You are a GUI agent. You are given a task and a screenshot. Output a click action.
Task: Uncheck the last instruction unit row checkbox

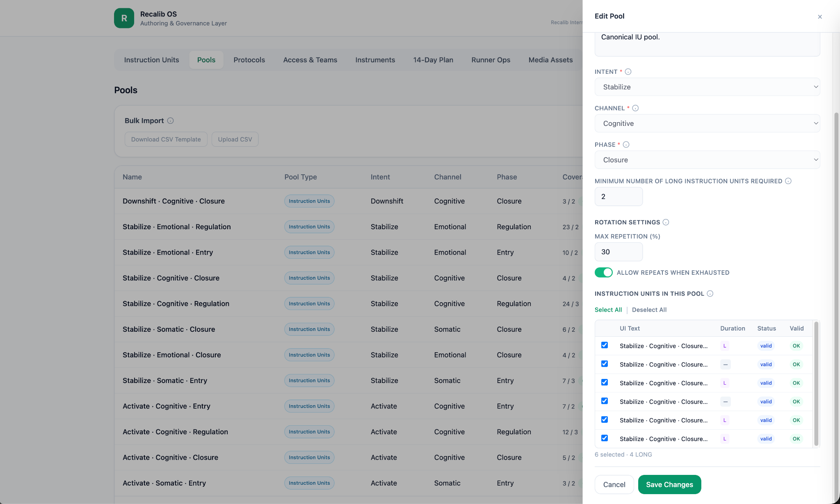click(605, 438)
